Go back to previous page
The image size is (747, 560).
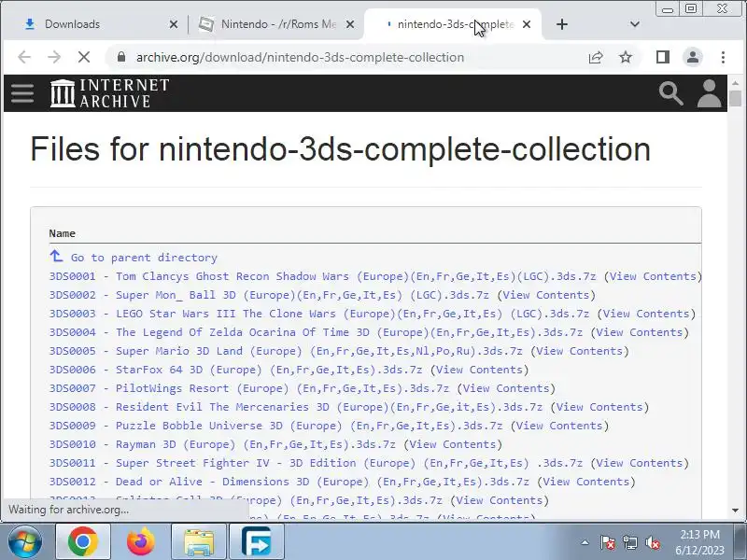(x=24, y=57)
